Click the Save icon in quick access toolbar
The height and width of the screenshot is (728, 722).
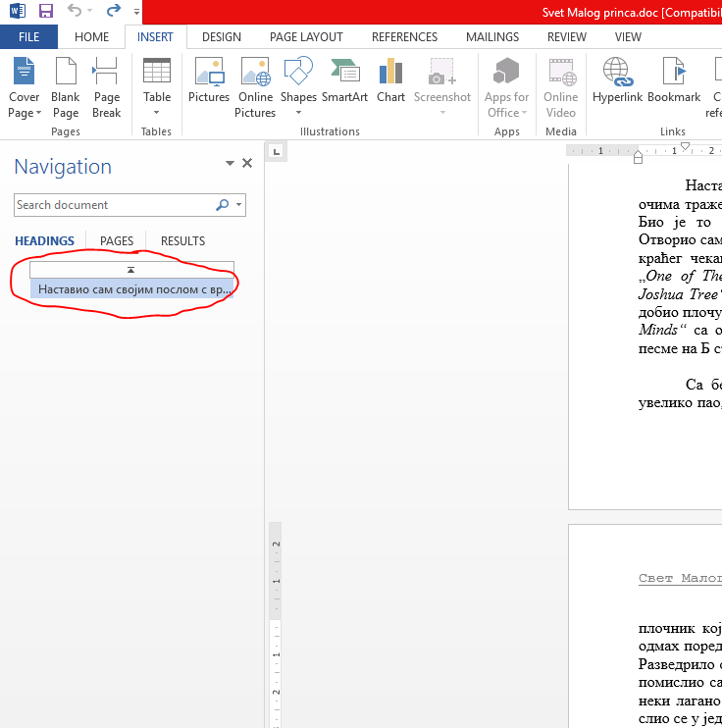[x=45, y=12]
